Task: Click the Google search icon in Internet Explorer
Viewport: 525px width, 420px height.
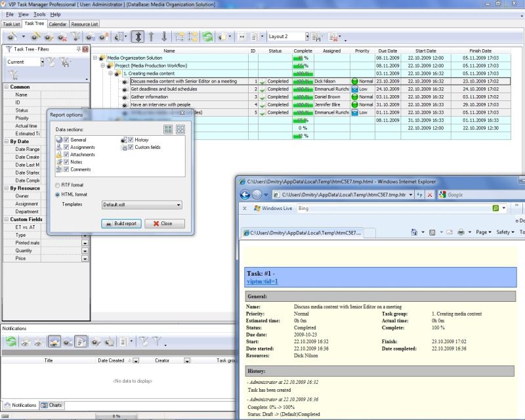Action: click(x=441, y=193)
